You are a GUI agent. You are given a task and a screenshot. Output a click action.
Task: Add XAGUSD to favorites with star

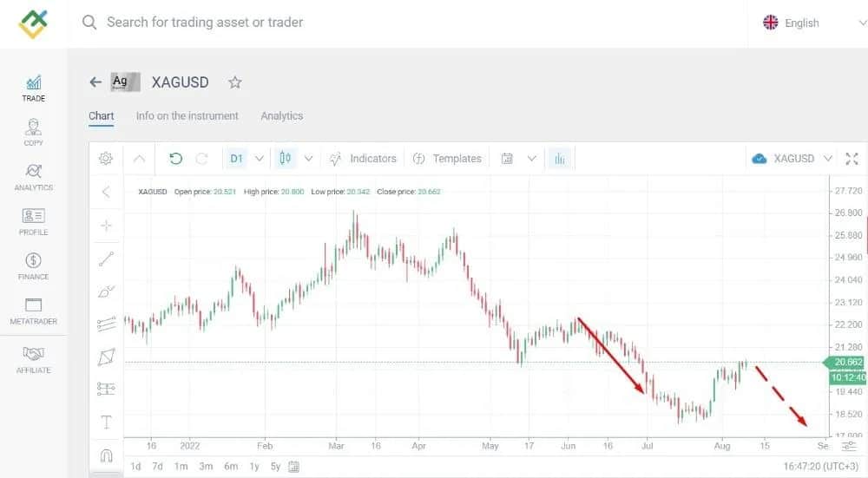click(x=234, y=82)
